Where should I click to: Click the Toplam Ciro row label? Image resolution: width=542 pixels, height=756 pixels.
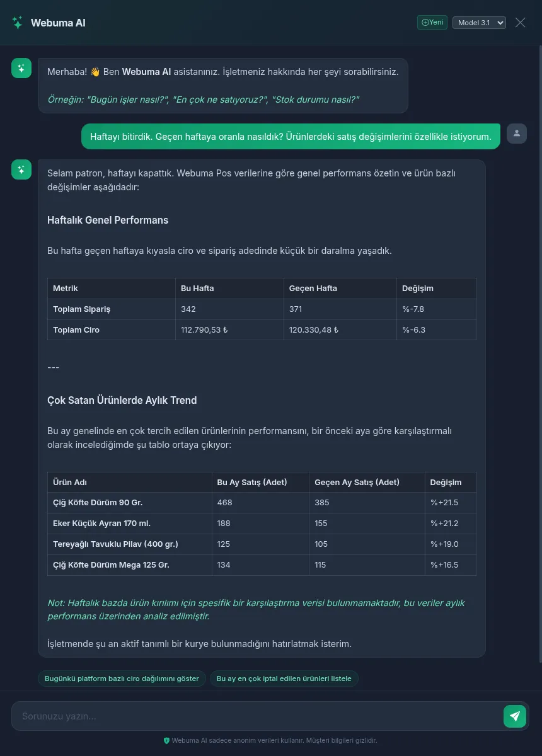coord(76,330)
